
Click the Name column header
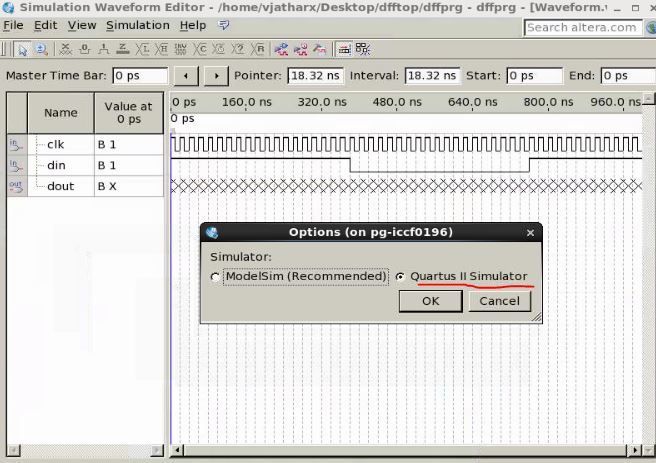[x=61, y=113]
